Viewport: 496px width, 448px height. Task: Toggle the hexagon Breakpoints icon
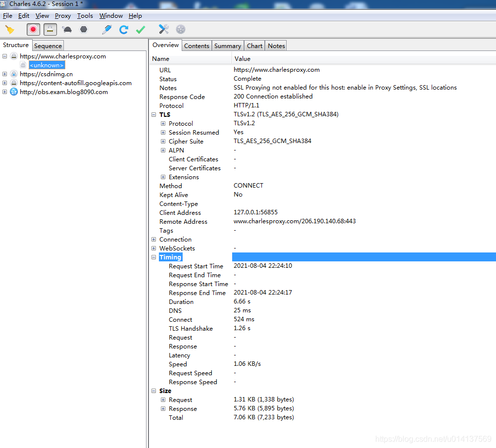click(x=84, y=29)
